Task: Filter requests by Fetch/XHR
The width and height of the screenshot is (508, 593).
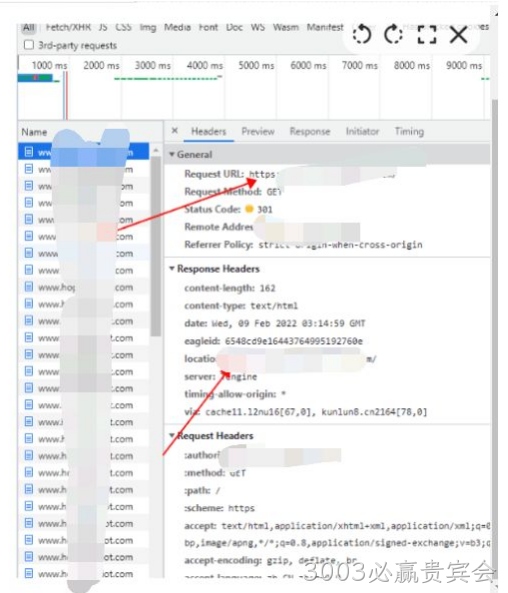Action: point(68,27)
